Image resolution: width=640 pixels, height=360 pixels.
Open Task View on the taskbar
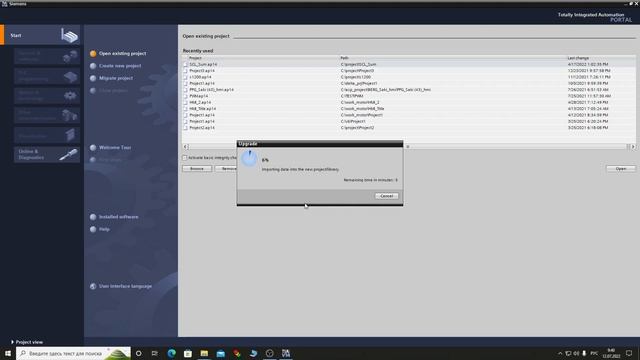click(x=155, y=353)
